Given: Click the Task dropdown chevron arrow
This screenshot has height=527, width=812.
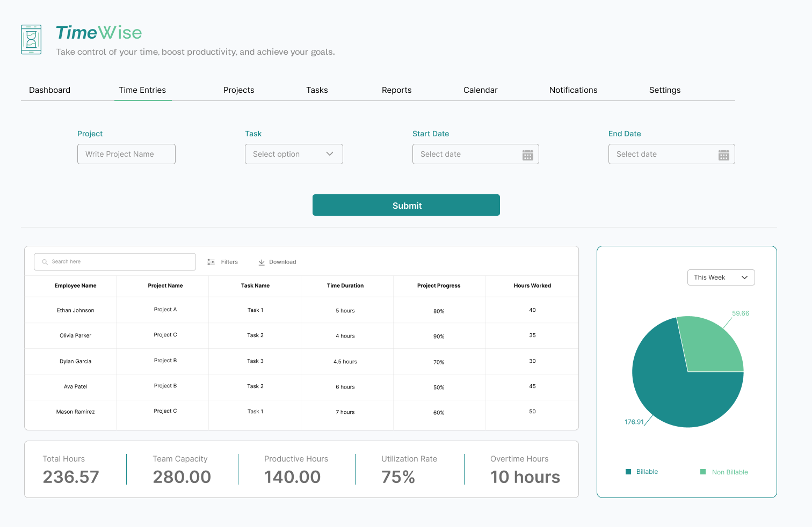Looking at the screenshot, I should click(x=330, y=154).
